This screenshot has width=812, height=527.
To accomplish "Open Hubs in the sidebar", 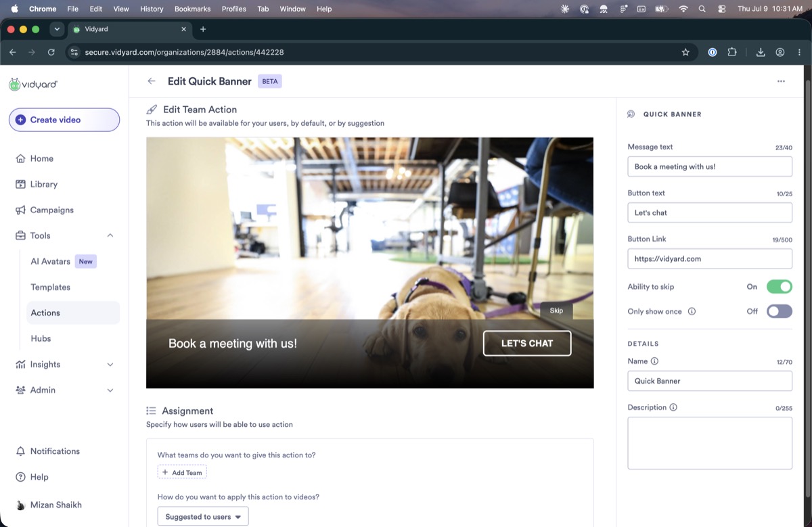I will point(41,338).
